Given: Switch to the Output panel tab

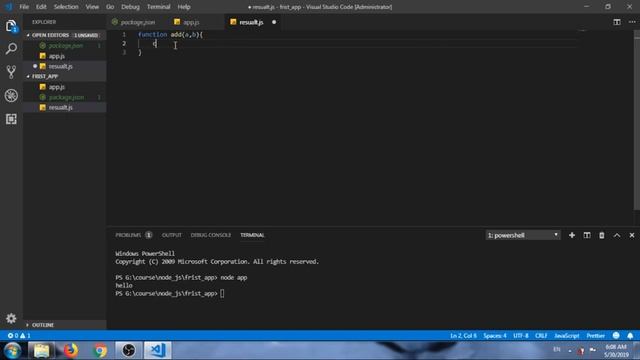Looking at the screenshot, I should [171, 235].
